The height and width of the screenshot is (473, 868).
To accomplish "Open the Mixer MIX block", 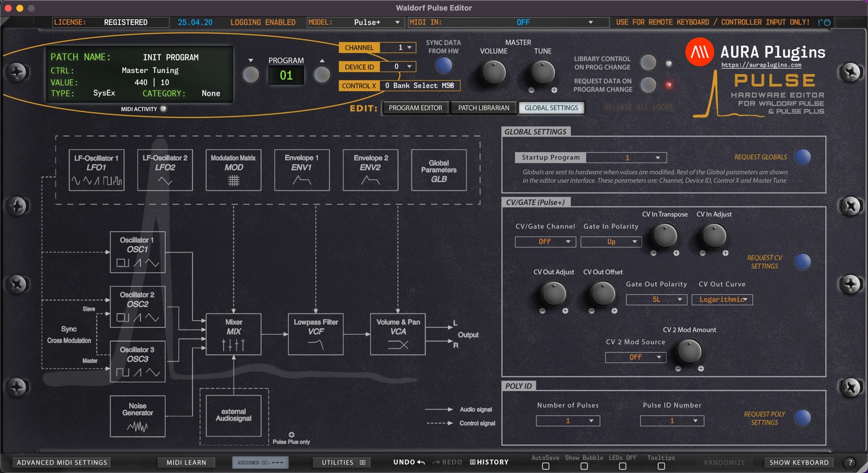I will (x=234, y=334).
